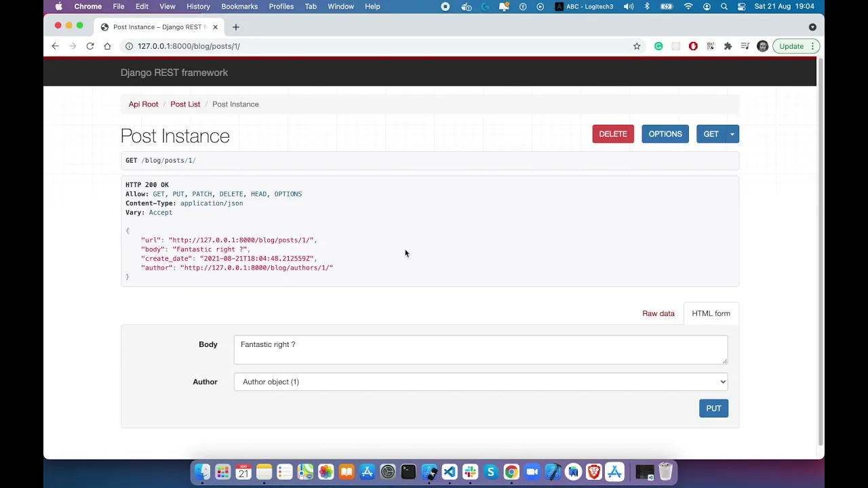Open Brave browser from the dock
868x488 pixels.
pos(594,472)
